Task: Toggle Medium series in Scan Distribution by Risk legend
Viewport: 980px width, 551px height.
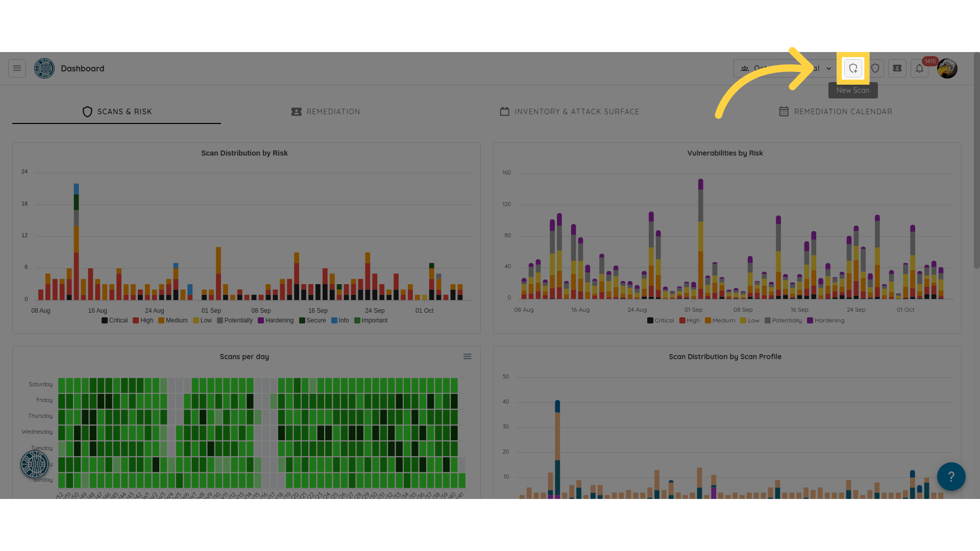Action: point(173,320)
